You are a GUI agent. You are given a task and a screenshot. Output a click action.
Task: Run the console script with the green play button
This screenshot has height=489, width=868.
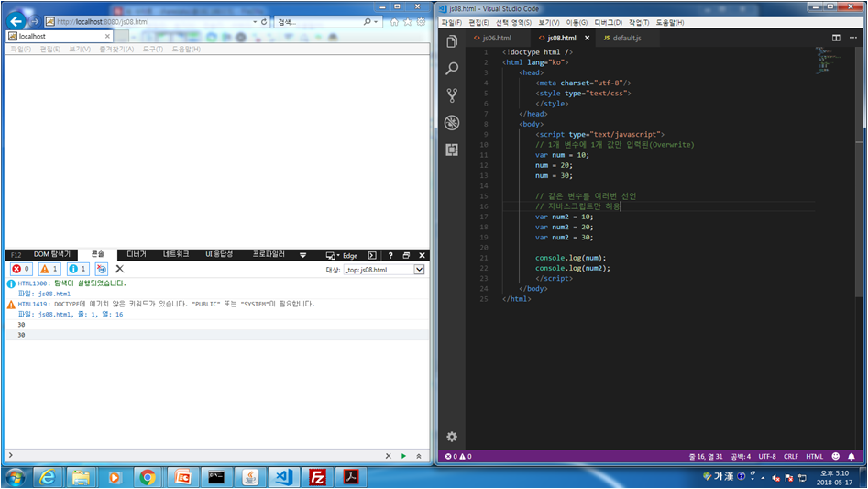pos(403,456)
